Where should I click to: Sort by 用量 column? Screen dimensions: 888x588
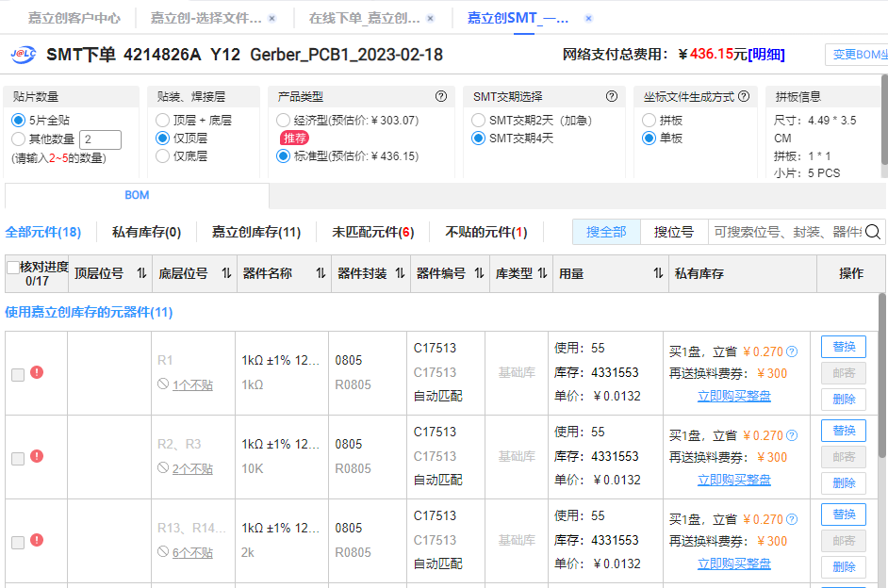pyautogui.click(x=657, y=273)
